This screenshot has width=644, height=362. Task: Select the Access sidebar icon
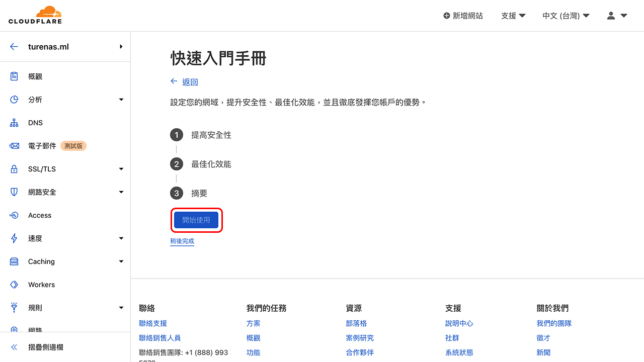click(14, 215)
